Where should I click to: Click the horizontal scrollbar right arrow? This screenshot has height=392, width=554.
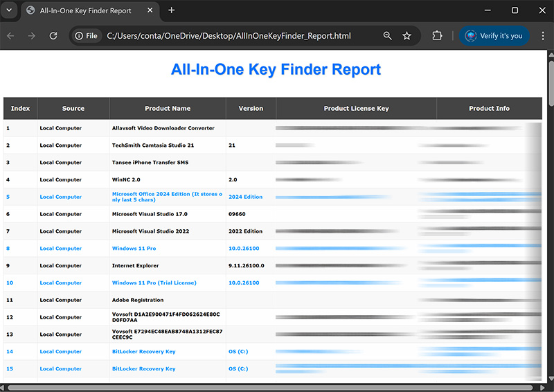click(543, 388)
